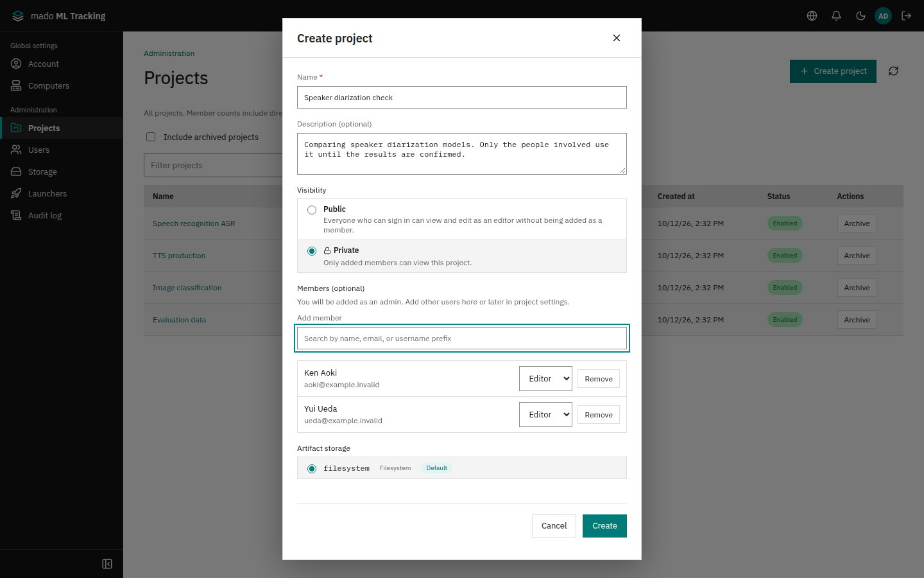Cancel project creation
This screenshot has width=924, height=578.
[x=554, y=526]
